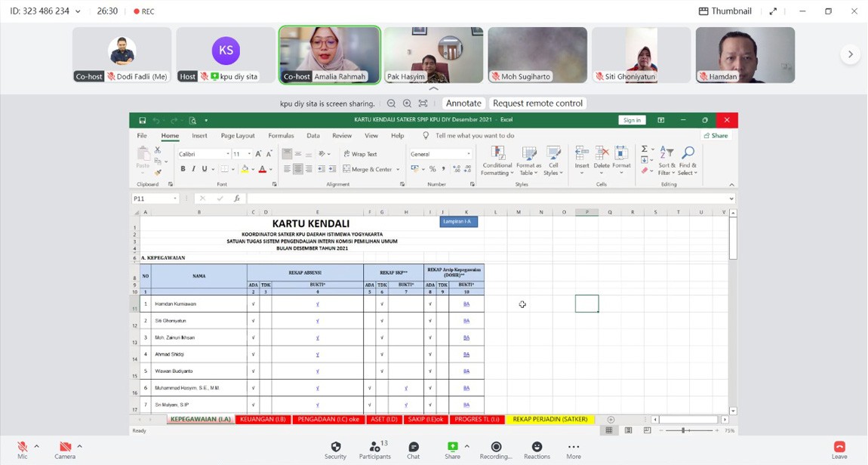Open the More menu in toolbar
This screenshot has height=465, width=868.
coord(574,447)
